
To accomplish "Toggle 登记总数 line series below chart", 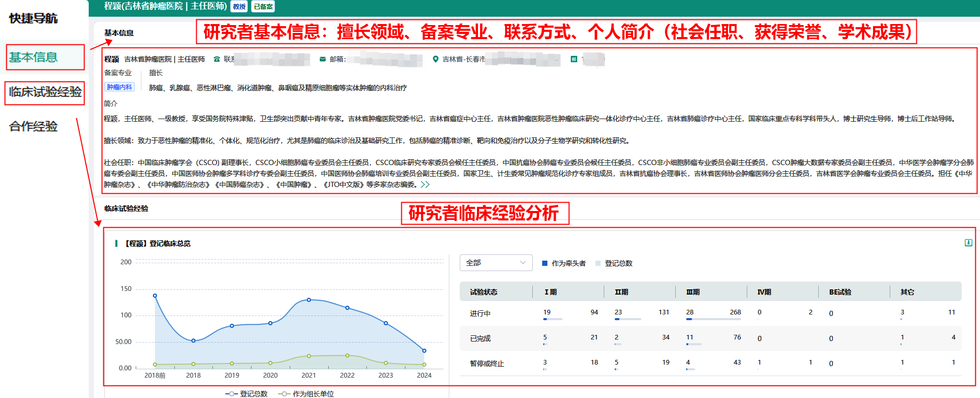I will pos(247,394).
